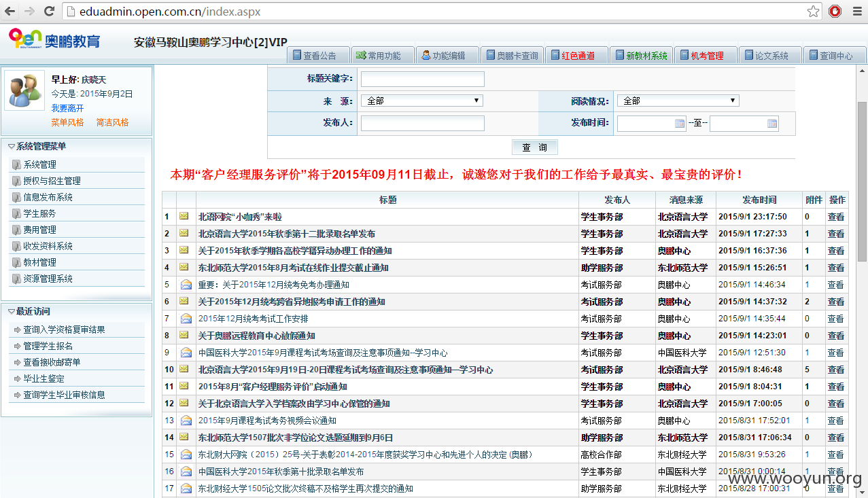
Task: Open notice 北京语言大学2015年秋季第十二批录取名单发布
Action: click(286, 234)
